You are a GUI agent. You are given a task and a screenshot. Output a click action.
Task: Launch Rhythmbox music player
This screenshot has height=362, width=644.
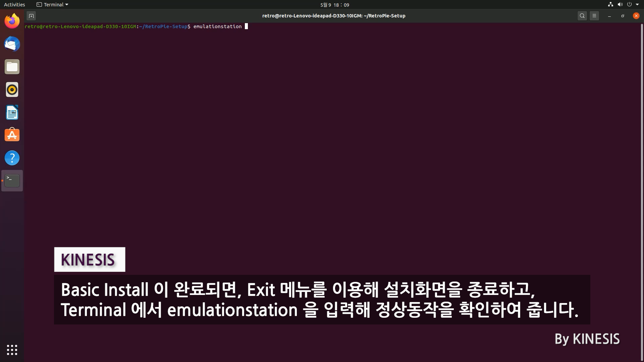pos(12,90)
